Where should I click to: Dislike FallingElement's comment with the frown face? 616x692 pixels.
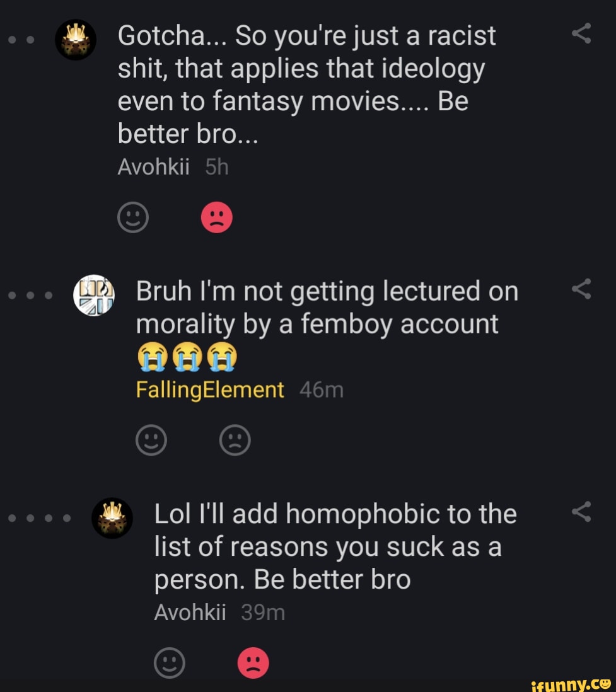tap(235, 441)
